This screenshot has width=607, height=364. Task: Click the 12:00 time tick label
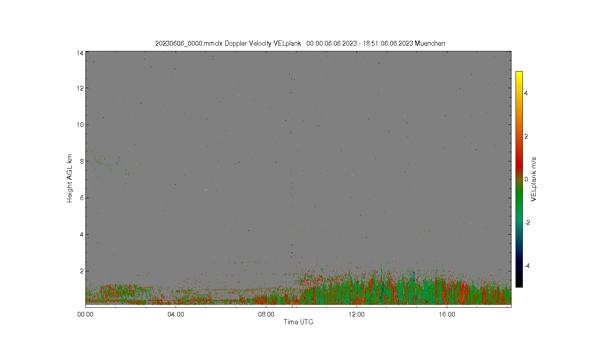[x=357, y=314]
